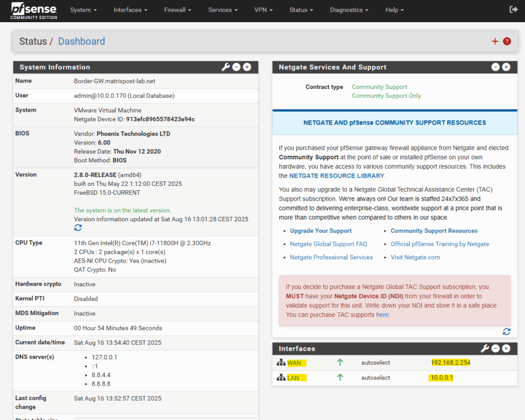Open the Services menu
Viewport: 525px width, 420px height.
(x=223, y=10)
